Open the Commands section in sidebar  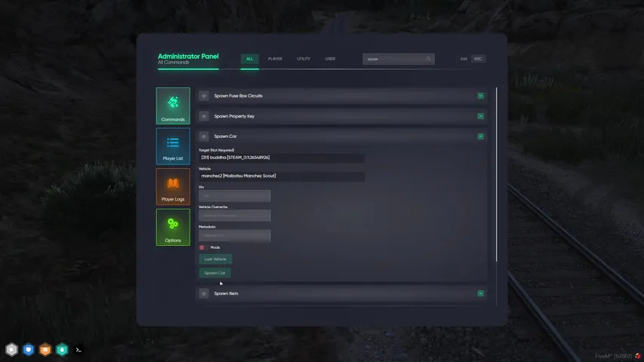173,106
